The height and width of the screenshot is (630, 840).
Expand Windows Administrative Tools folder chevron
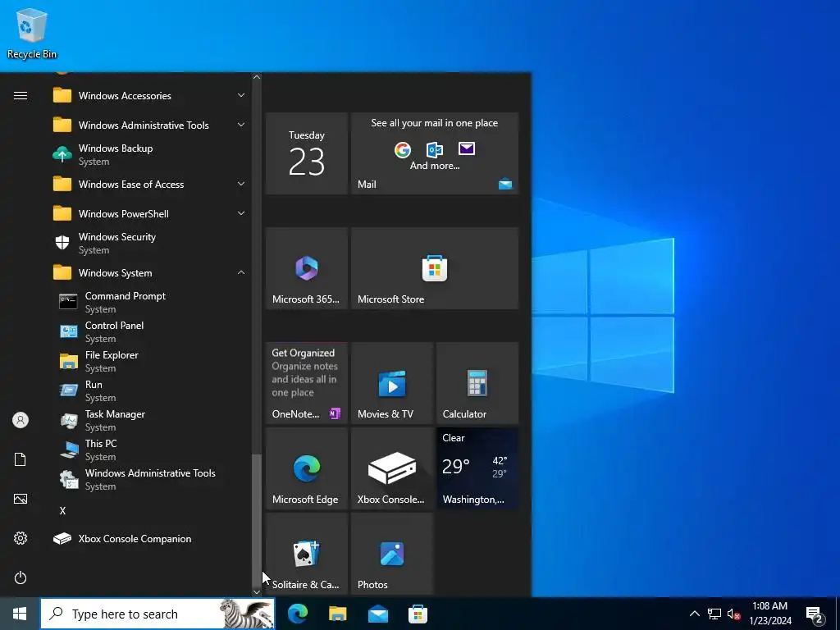coord(241,125)
